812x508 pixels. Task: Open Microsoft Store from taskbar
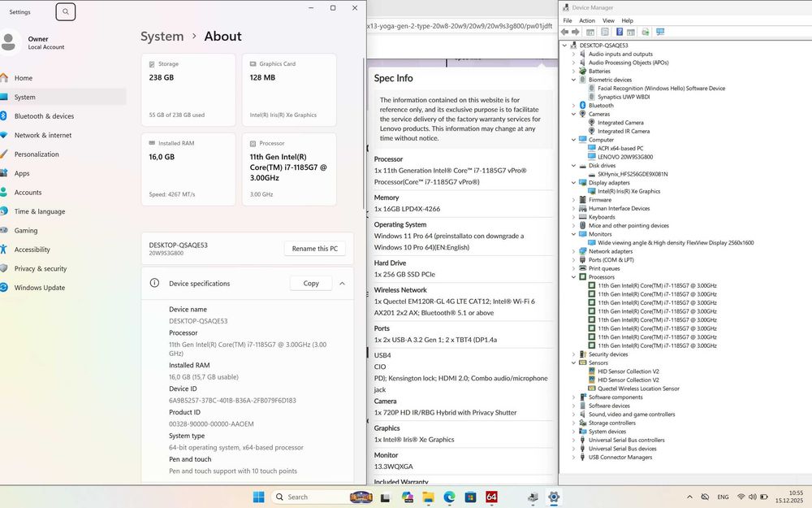(x=470, y=497)
